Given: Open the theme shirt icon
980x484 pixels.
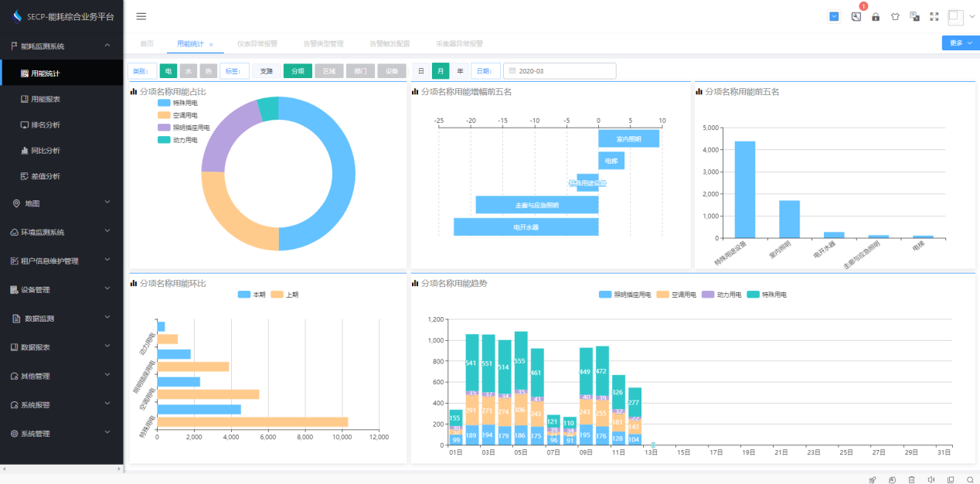Looking at the screenshot, I should [895, 16].
